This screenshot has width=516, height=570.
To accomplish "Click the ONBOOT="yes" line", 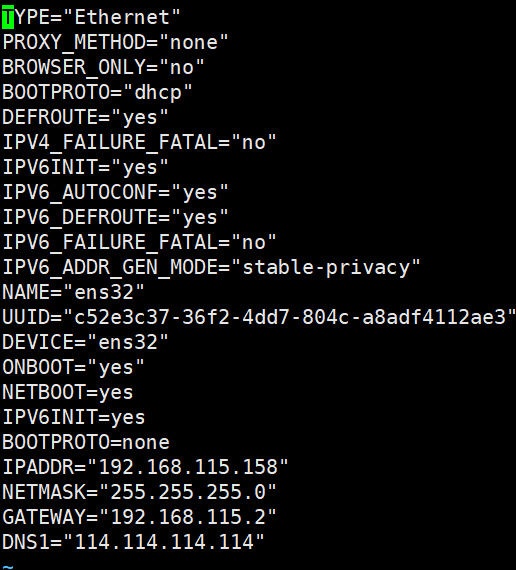I will 73,367.
